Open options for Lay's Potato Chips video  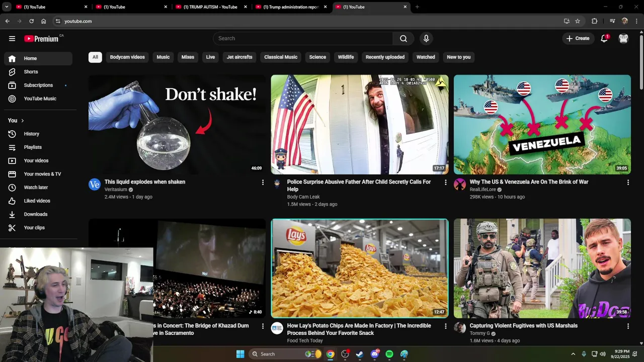click(x=445, y=326)
